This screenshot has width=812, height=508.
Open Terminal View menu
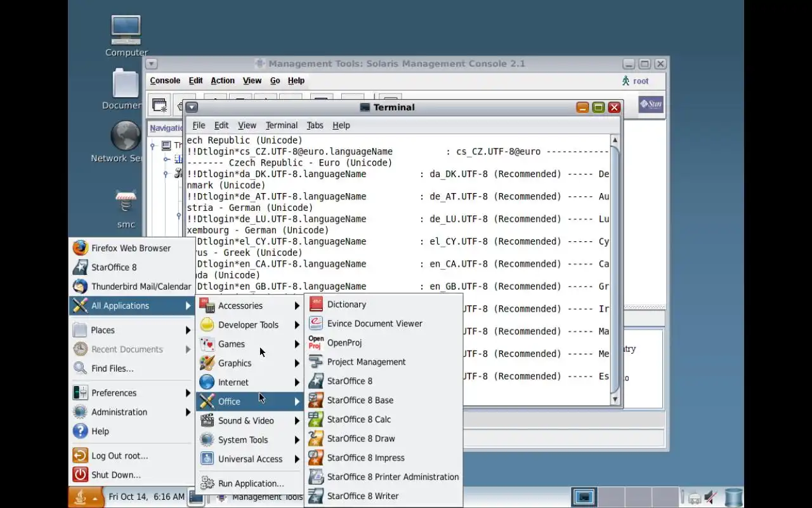[x=247, y=125]
